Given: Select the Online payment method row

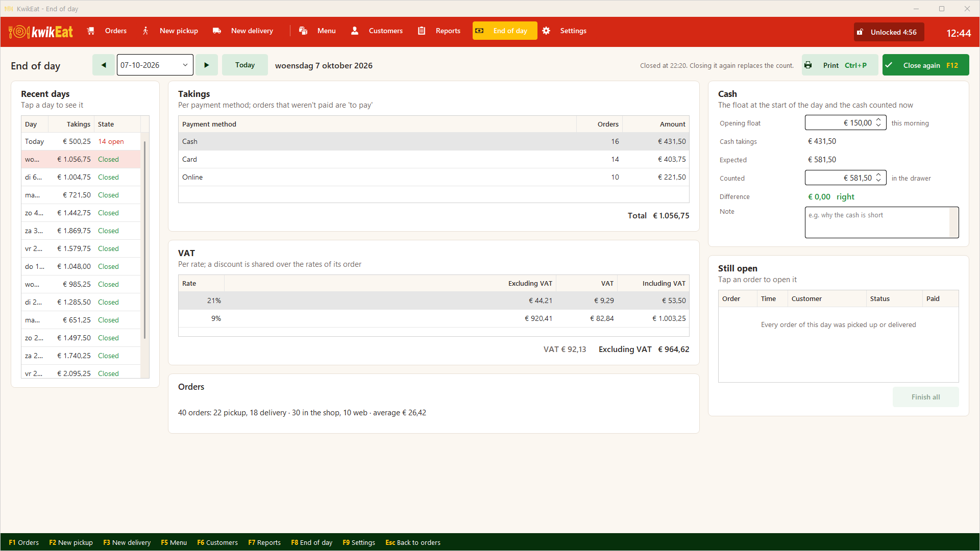Looking at the screenshot, I should (434, 177).
